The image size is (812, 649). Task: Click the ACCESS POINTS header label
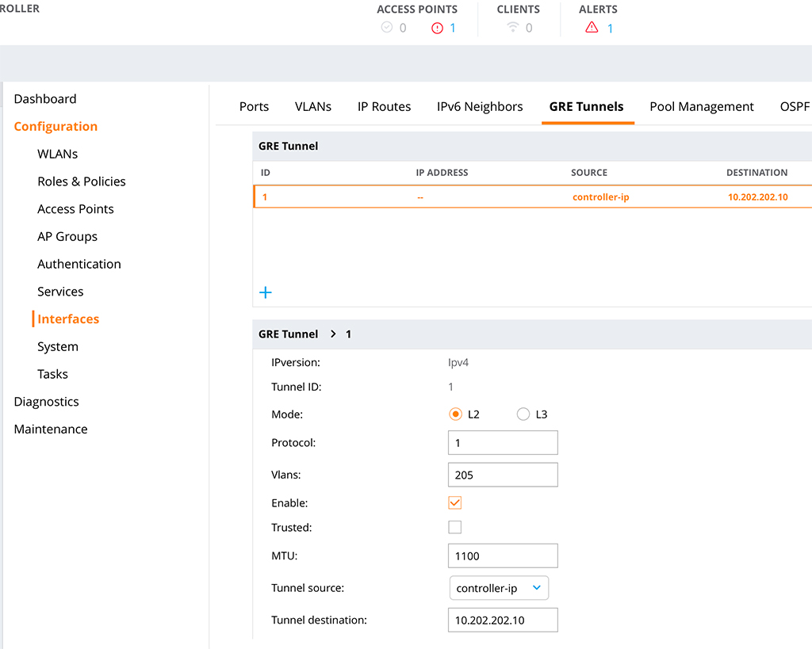(x=417, y=10)
